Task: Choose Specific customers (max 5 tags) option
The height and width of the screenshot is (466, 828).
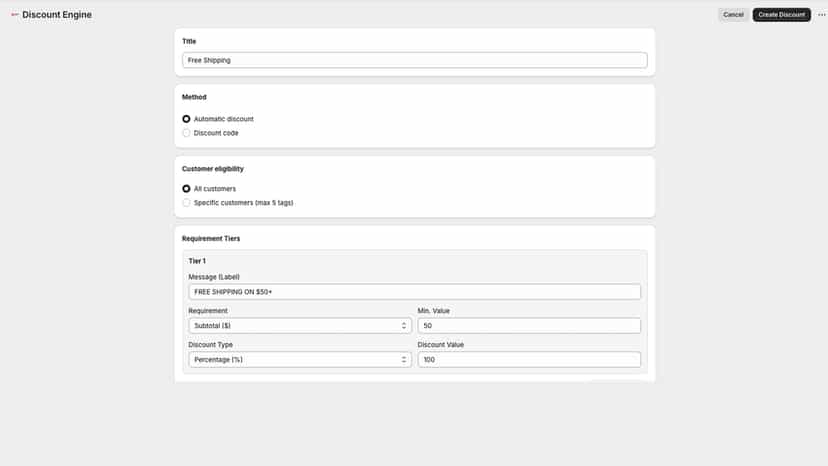Action: (x=186, y=203)
